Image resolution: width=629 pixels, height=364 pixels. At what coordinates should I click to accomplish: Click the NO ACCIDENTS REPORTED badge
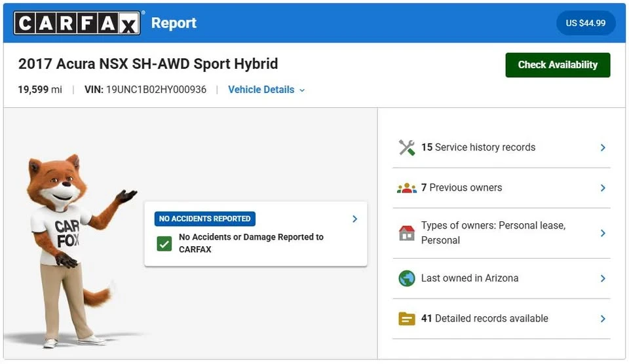[204, 219]
